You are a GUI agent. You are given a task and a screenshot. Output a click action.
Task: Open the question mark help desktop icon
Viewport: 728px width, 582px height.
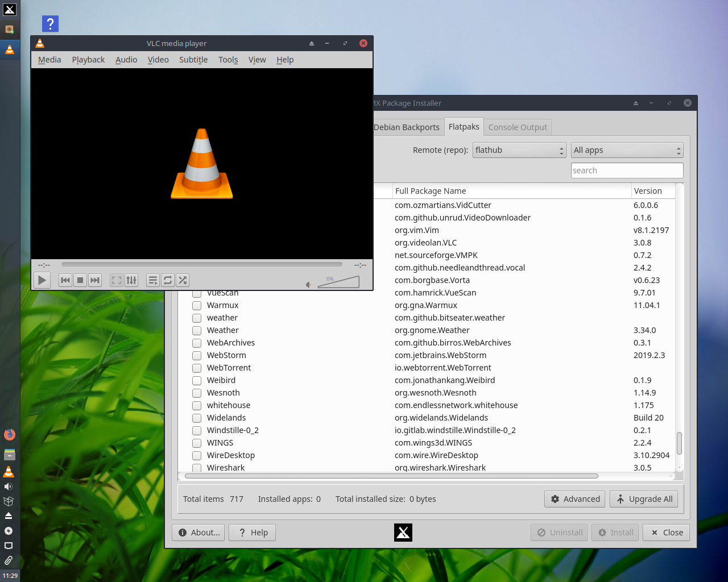tap(50, 24)
